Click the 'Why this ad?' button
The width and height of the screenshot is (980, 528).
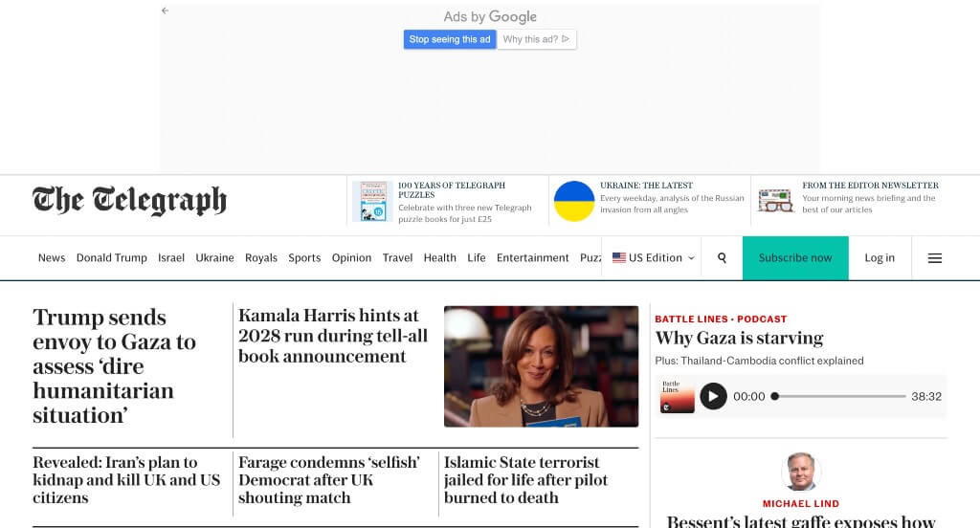click(536, 39)
